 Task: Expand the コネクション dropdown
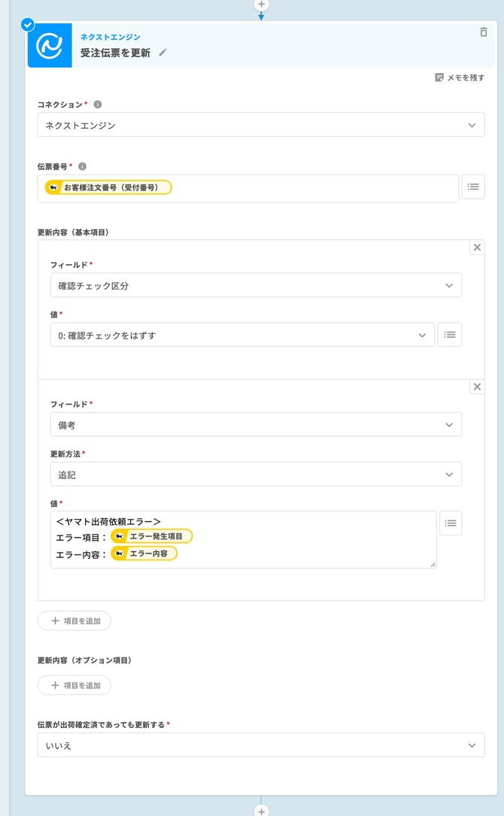coord(261,125)
